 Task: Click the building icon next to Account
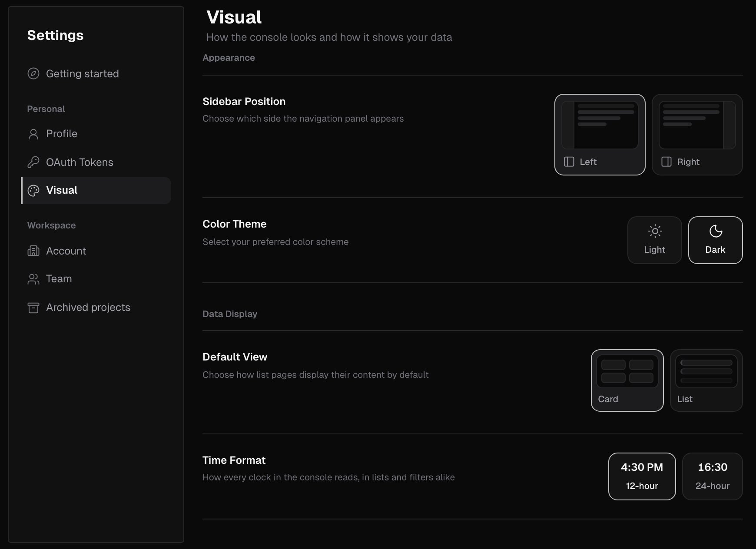(33, 251)
